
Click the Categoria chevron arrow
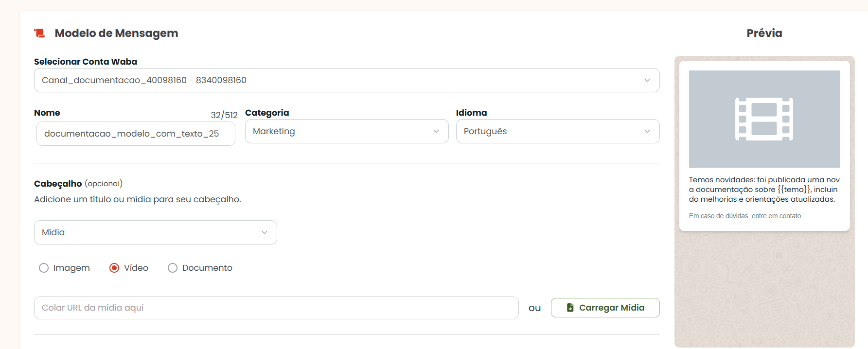click(436, 131)
